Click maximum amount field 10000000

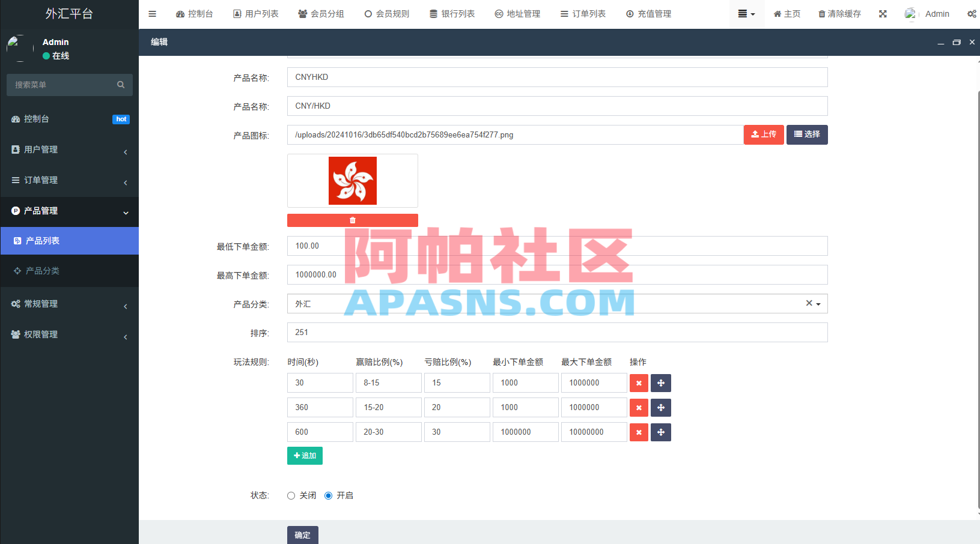coord(594,432)
